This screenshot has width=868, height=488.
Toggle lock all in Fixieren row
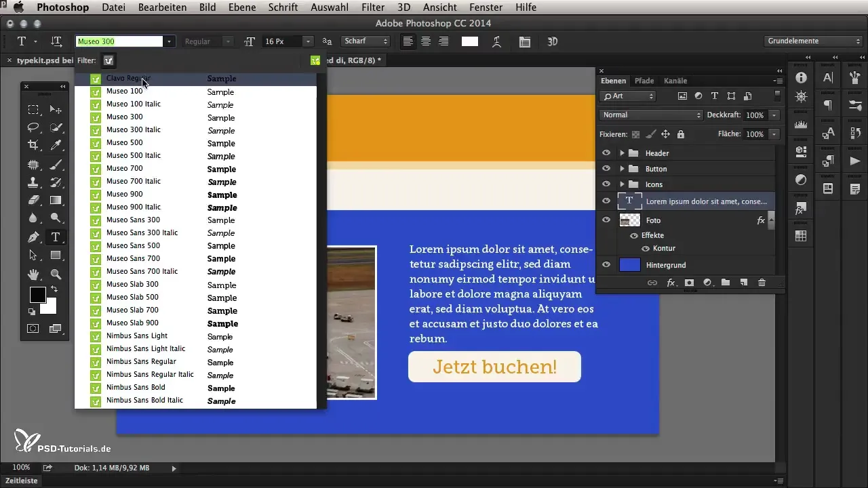(681, 134)
